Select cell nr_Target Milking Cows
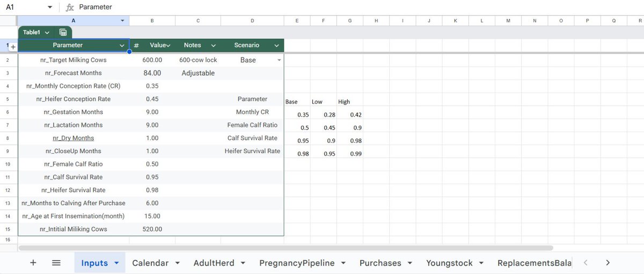 click(x=74, y=60)
